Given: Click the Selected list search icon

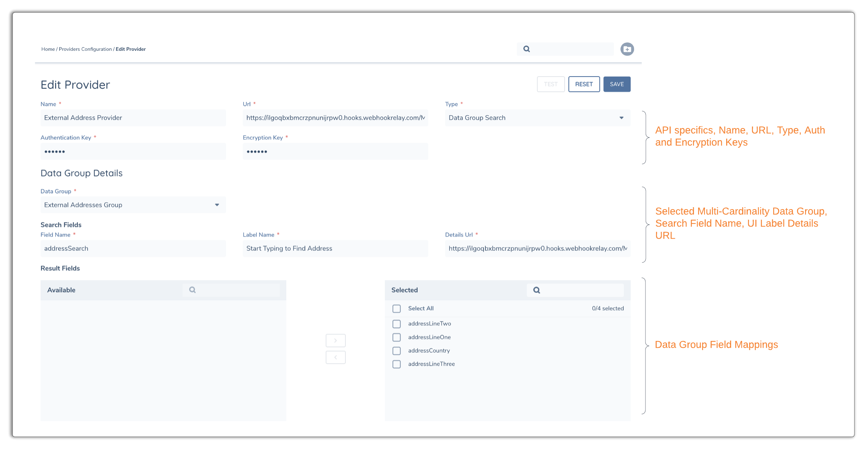Looking at the screenshot, I should pyautogui.click(x=537, y=290).
